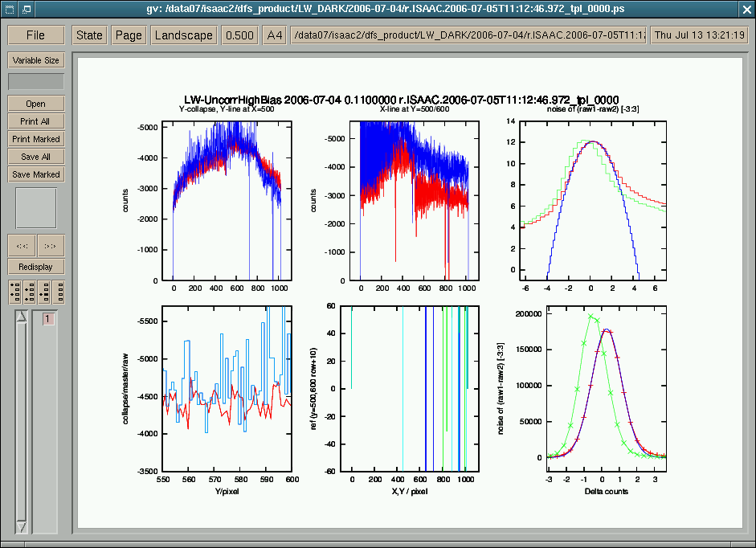
Task: Click the Print Marked button
Action: click(x=35, y=139)
